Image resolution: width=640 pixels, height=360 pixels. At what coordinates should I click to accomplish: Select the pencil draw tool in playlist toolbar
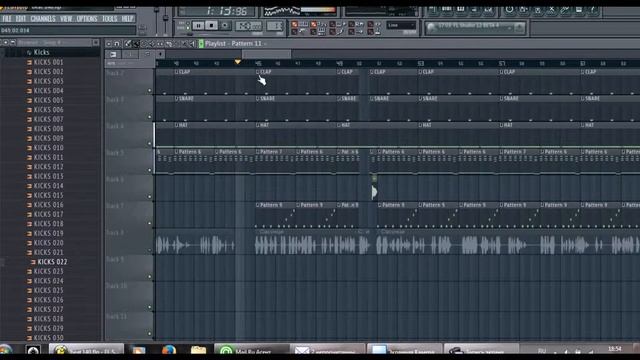tap(128, 44)
